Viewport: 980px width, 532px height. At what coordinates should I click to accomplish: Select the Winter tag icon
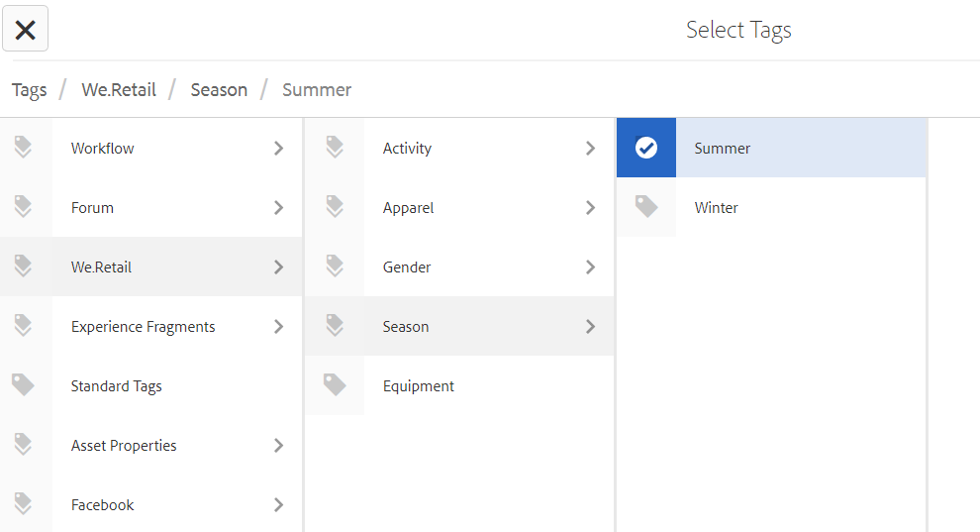coord(645,207)
